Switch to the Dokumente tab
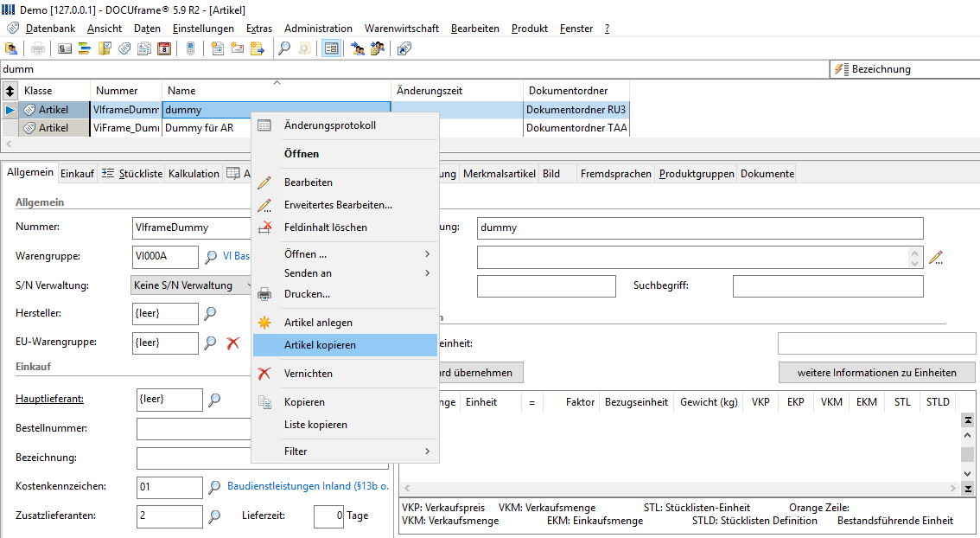Screen dimensions: 980x538 [x=767, y=174]
